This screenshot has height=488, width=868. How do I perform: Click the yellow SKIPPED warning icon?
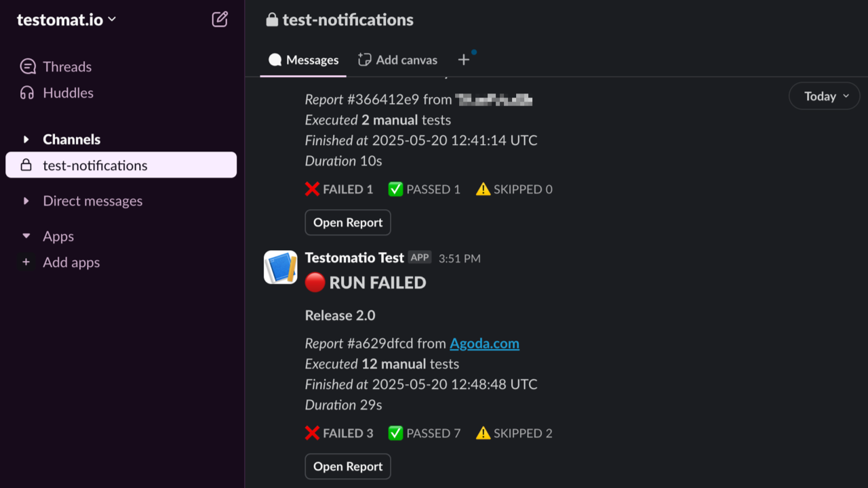click(484, 433)
